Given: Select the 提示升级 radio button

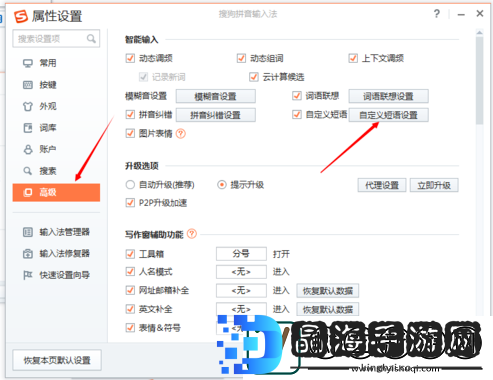Looking at the screenshot, I should click(x=222, y=185).
